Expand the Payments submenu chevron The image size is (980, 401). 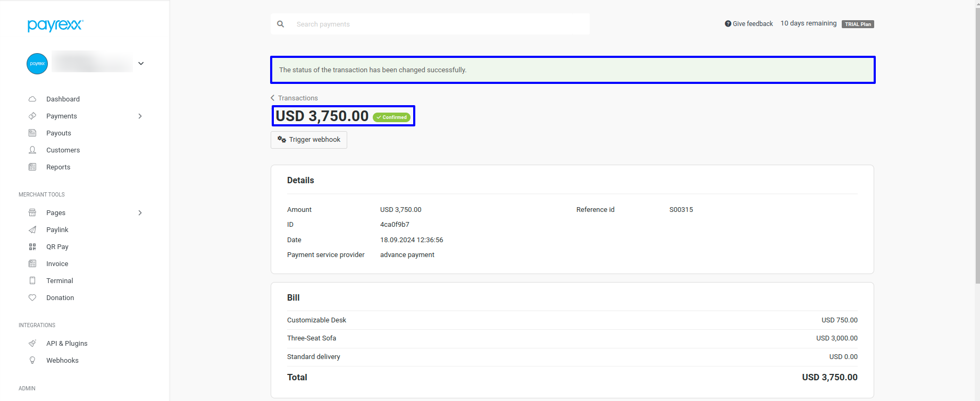pyautogui.click(x=140, y=116)
